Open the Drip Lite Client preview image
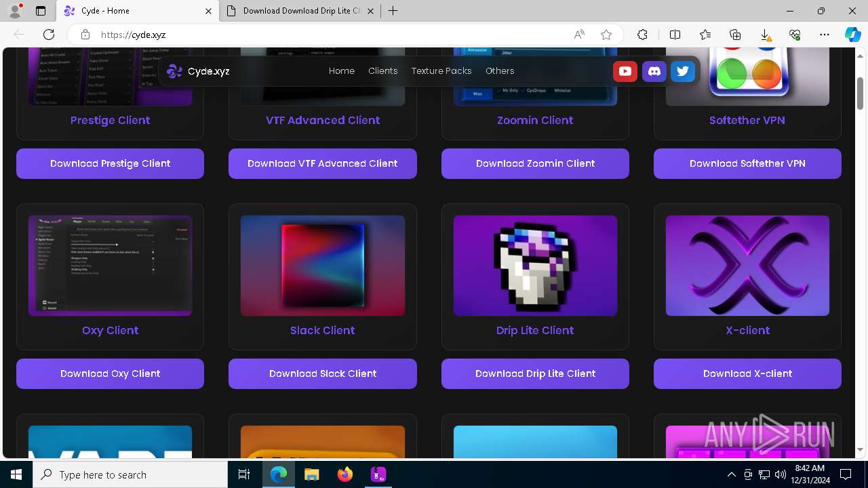 [x=535, y=266]
